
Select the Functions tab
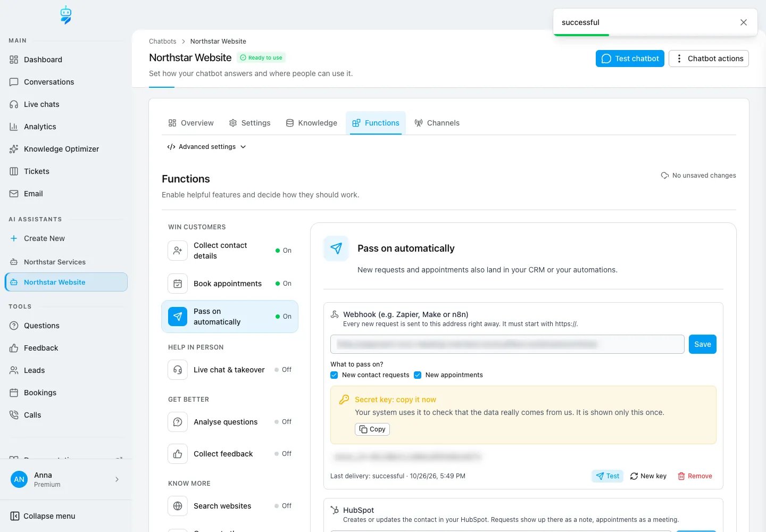[376, 123]
